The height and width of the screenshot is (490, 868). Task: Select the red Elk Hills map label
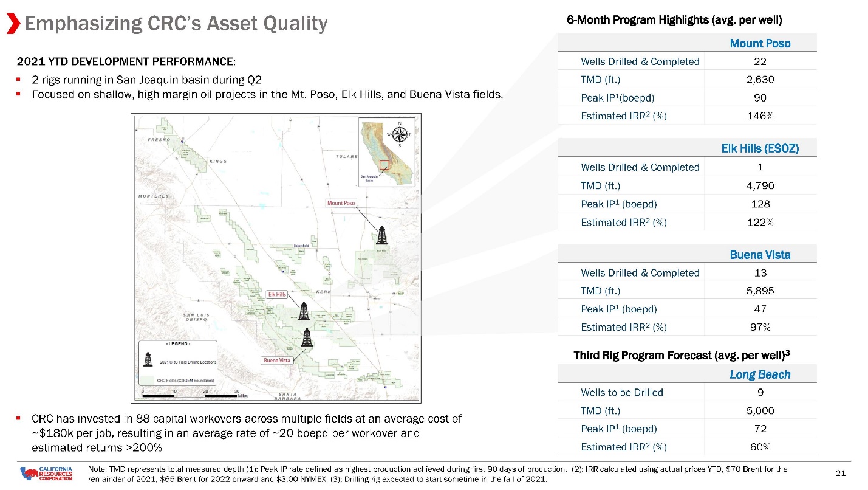pyautogui.click(x=277, y=295)
